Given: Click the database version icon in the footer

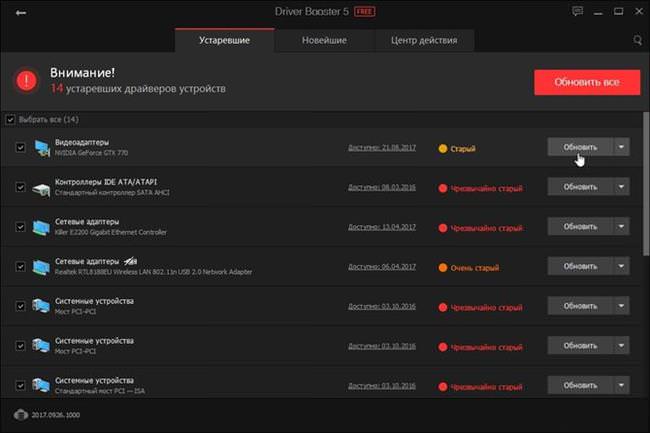Looking at the screenshot, I should 21,414.
